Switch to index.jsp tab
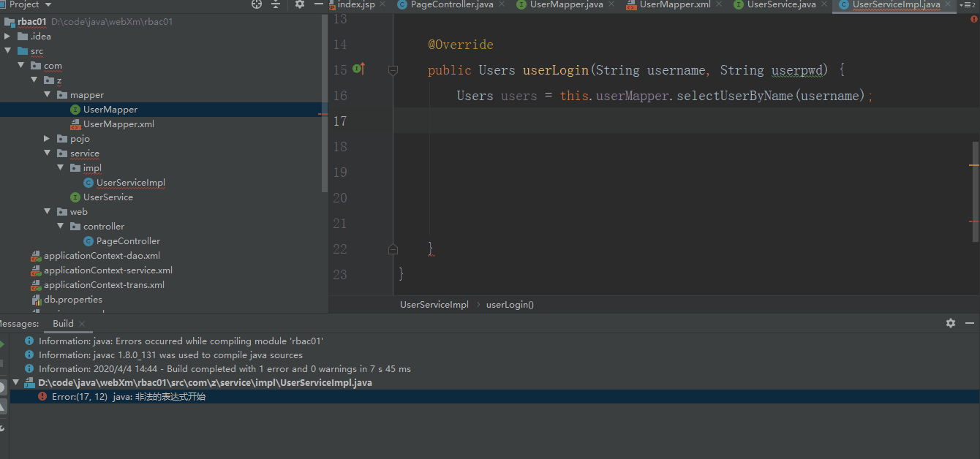 [x=356, y=4]
